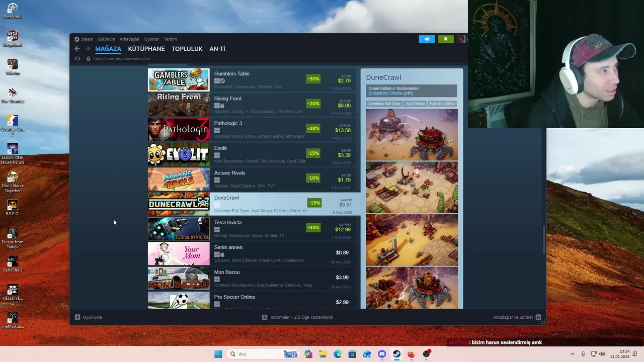Screen dimensions: 644x362
Task: Click the lock icon beside the URL
Action: pyautogui.click(x=89, y=59)
